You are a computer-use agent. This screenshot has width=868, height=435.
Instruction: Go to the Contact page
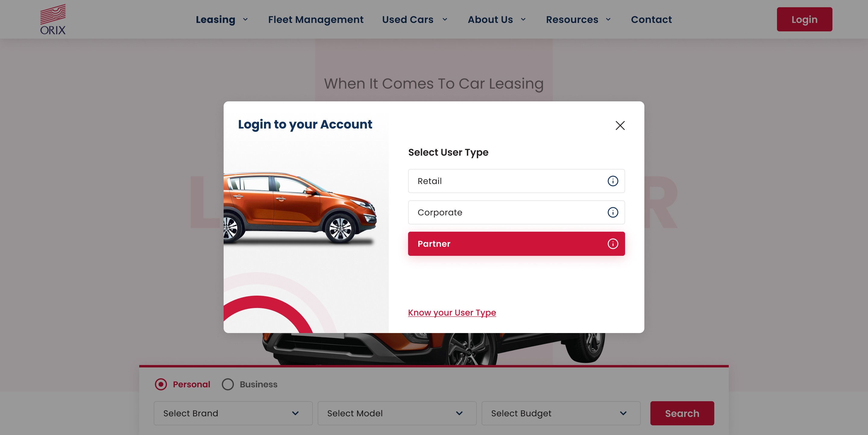click(651, 20)
